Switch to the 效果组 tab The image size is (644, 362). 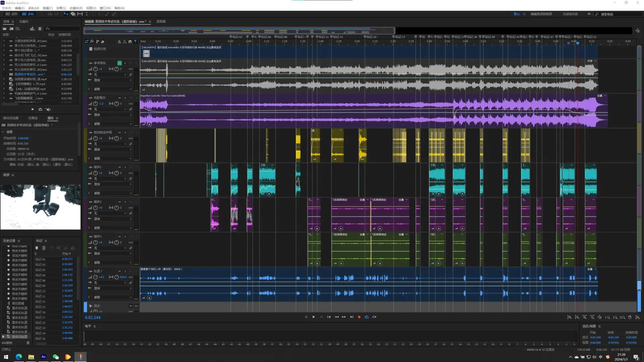(x=33, y=118)
